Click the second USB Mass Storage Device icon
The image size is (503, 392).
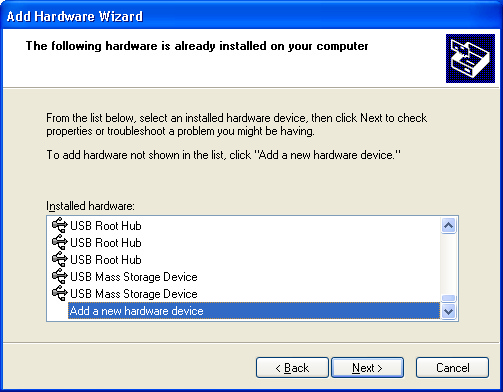pos(60,293)
